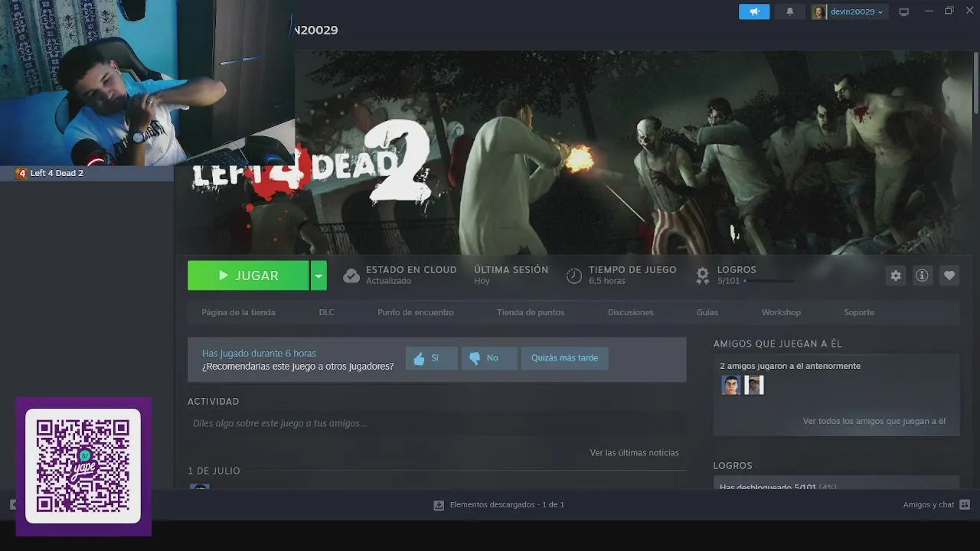The image size is (980, 551).
Task: Open the DLC tab
Action: (x=326, y=312)
